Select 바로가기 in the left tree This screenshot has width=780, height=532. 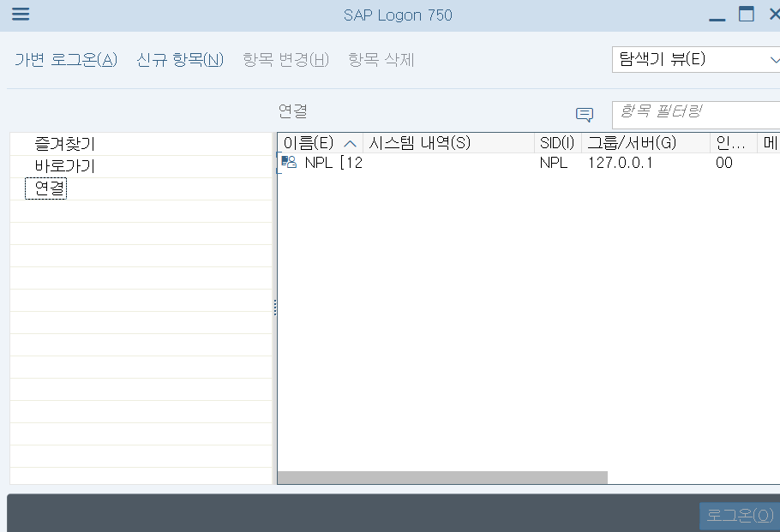click(x=64, y=166)
